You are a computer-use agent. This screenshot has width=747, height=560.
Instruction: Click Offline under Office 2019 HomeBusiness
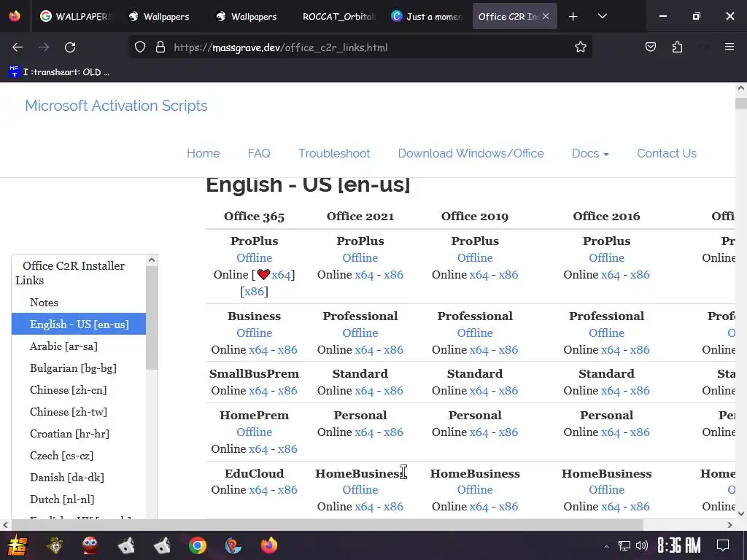pos(475,490)
